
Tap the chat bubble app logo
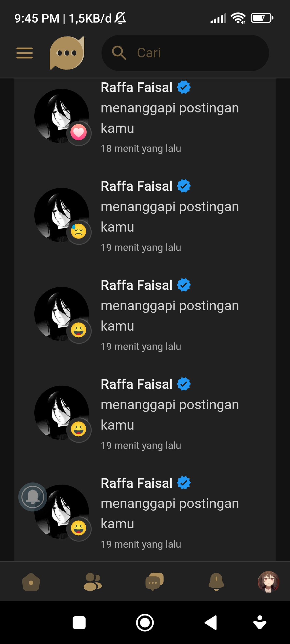(x=67, y=53)
